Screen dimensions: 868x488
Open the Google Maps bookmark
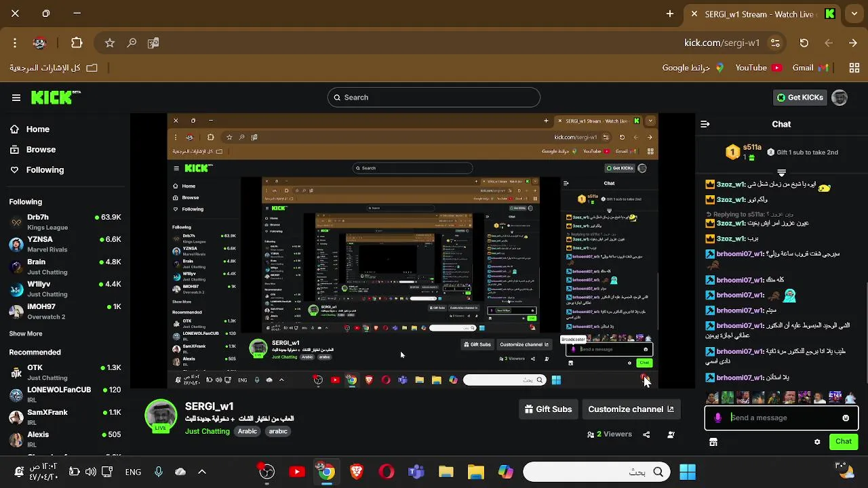(693, 68)
